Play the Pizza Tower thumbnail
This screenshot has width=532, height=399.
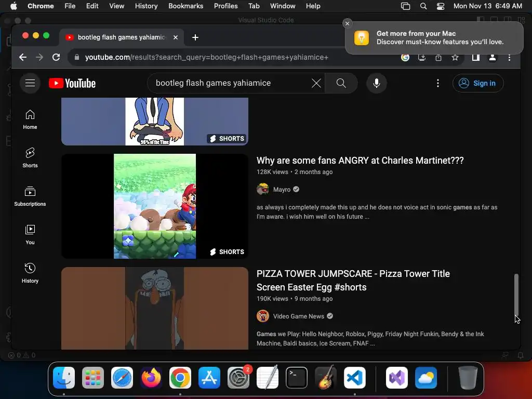pyautogui.click(x=155, y=308)
